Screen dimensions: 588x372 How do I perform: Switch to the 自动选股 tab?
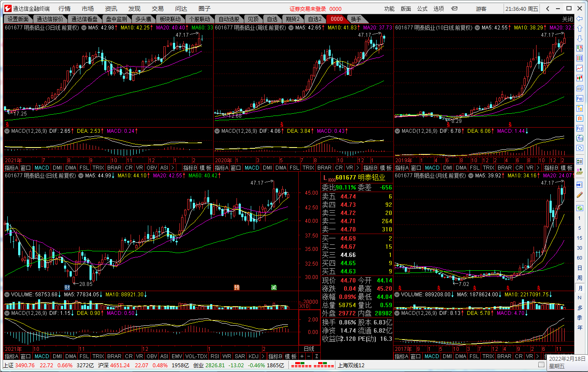228,19
